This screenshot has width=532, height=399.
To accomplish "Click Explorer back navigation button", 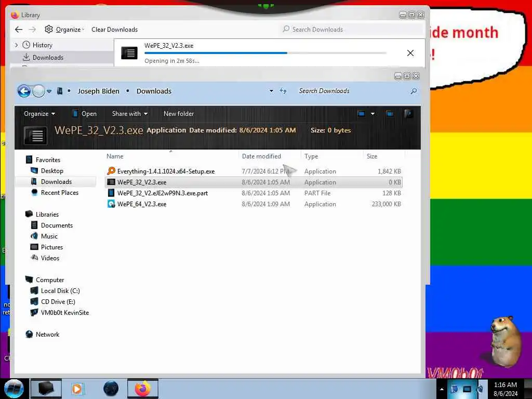I will click(x=24, y=91).
